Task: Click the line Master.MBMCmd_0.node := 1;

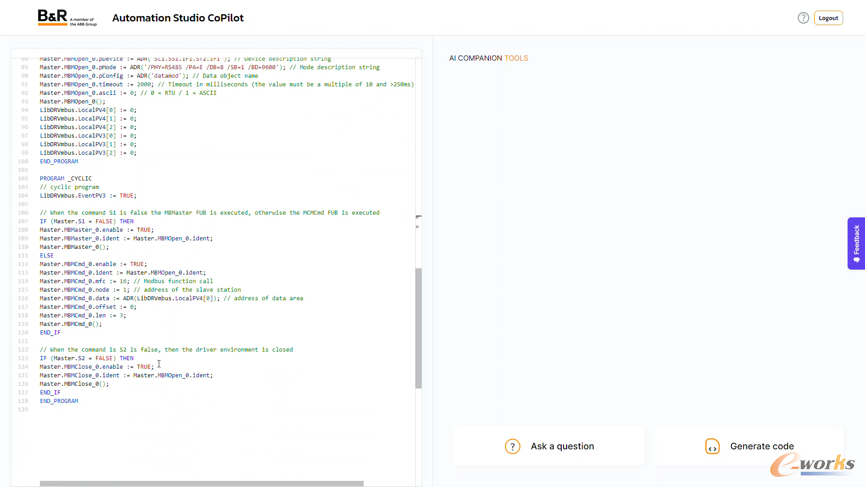Action: (140, 290)
